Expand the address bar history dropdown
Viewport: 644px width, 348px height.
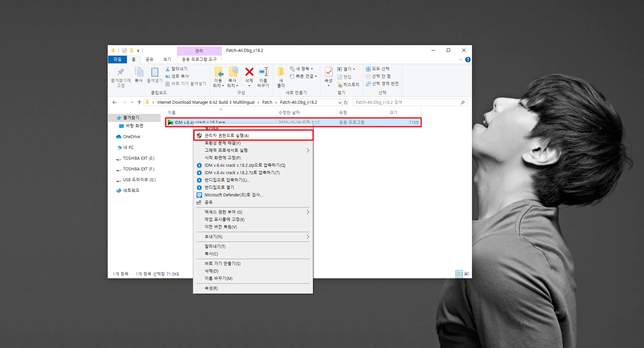[x=340, y=102]
